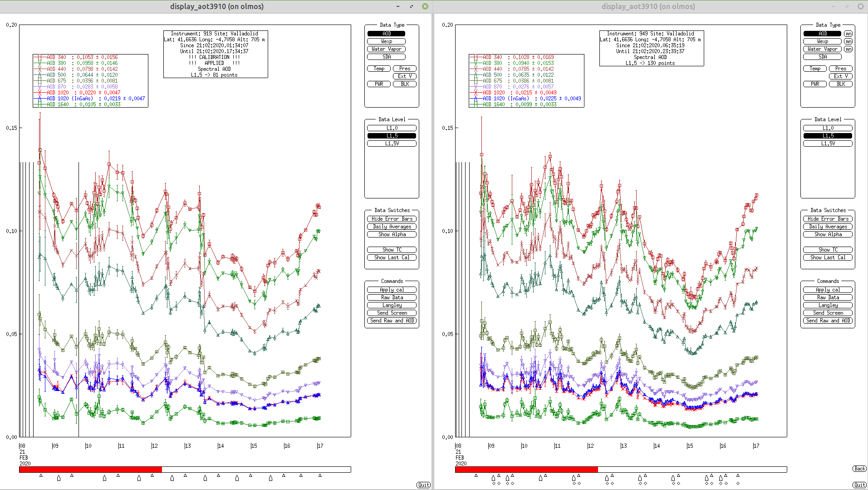Choose L1.5V data level in left window
The width and height of the screenshot is (868, 490).
point(392,144)
